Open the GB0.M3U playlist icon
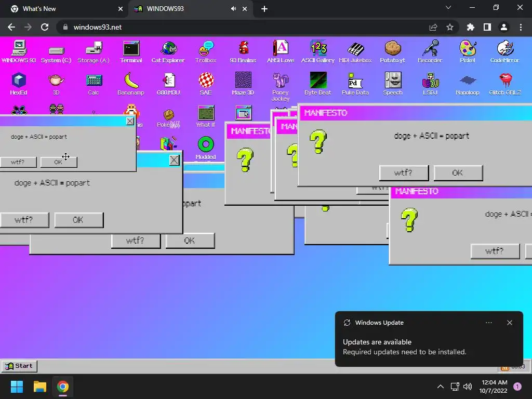Viewport: 532px width, 399px height. pyautogui.click(x=168, y=84)
